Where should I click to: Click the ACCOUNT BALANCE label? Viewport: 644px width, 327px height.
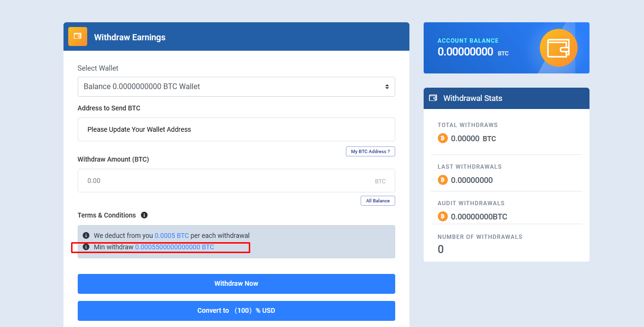(468, 41)
